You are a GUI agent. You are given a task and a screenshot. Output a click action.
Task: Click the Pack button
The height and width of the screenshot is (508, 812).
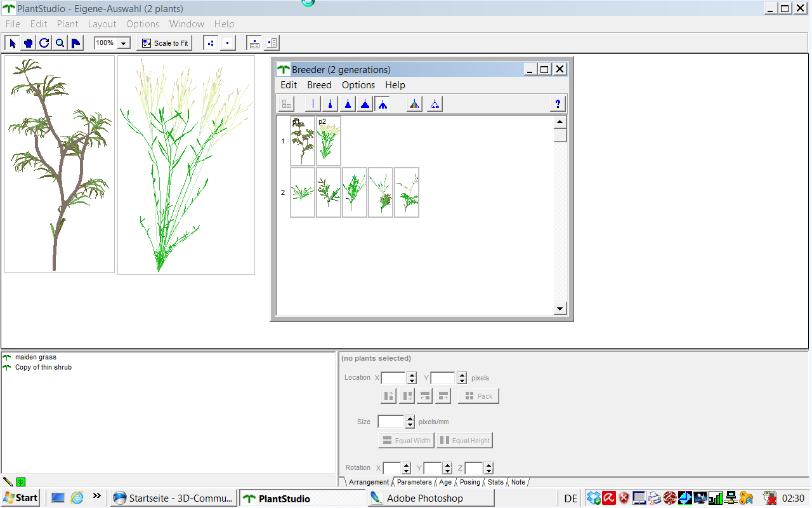point(479,396)
